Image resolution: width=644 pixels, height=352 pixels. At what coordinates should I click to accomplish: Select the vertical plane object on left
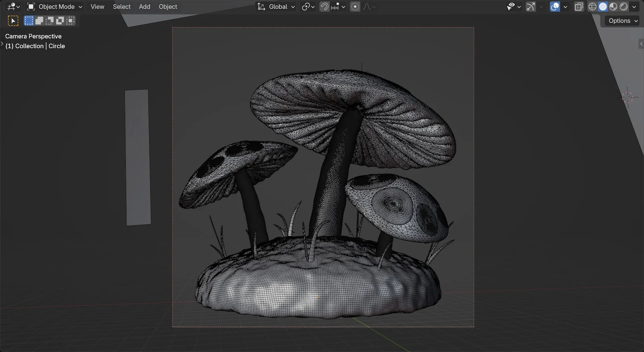click(x=138, y=157)
